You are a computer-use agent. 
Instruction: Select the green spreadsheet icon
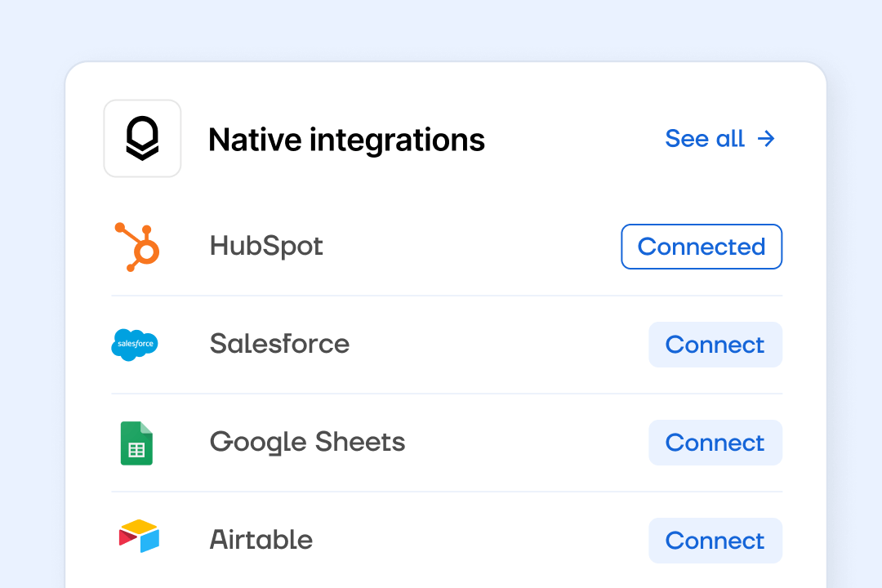[x=136, y=442]
